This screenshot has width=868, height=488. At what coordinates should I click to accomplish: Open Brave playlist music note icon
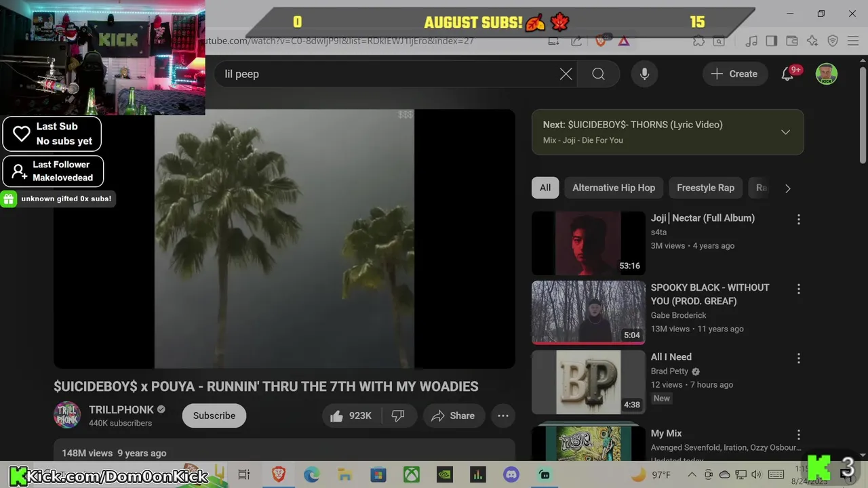pos(751,41)
